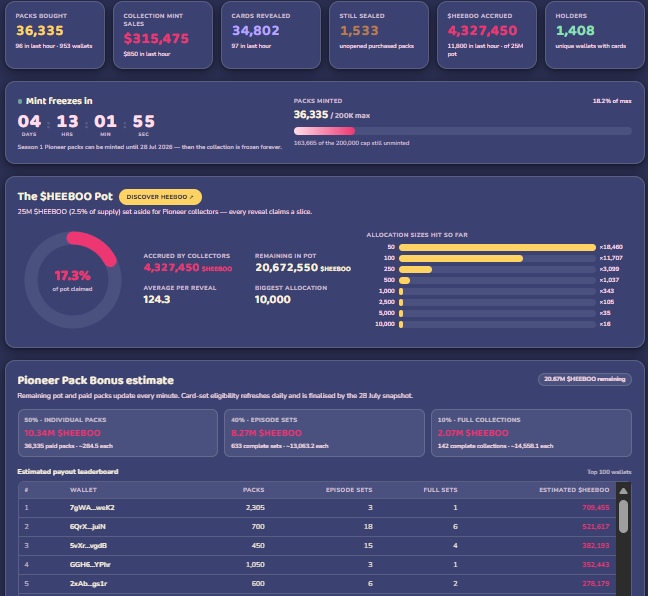Click the x105 count for 2,500 allocation

(607, 302)
